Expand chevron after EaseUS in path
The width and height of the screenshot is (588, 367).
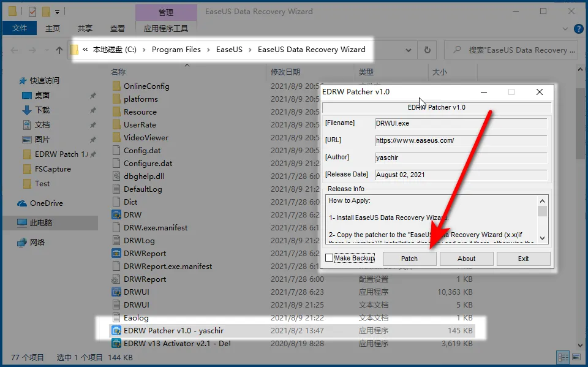pyautogui.click(x=250, y=50)
